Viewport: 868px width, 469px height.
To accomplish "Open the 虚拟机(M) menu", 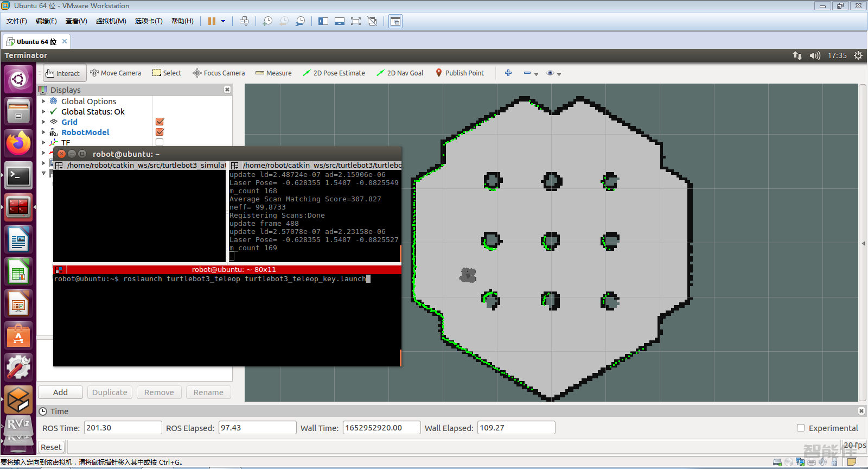I will click(111, 21).
